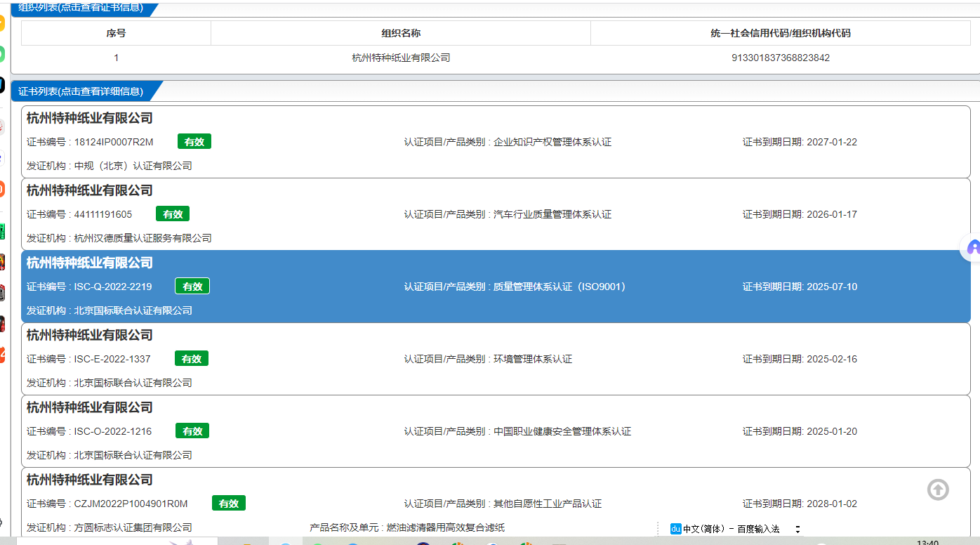The image size is (980, 545).
Task: Click issuer 中规（北京）认证有限公司
Action: tap(133, 166)
